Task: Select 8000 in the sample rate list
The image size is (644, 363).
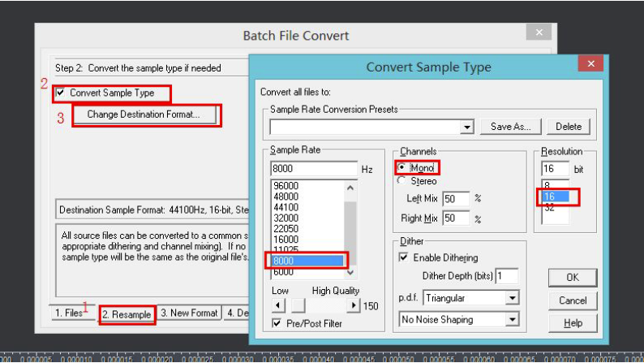Action: 307,261
